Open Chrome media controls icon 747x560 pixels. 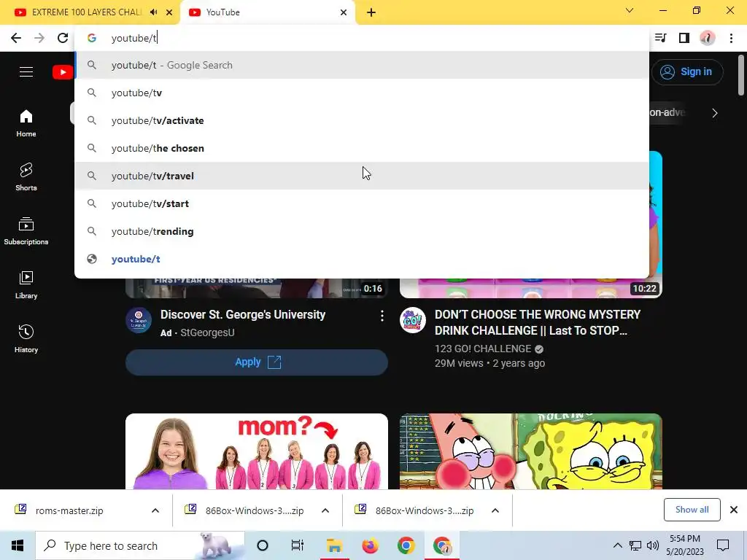660,38
